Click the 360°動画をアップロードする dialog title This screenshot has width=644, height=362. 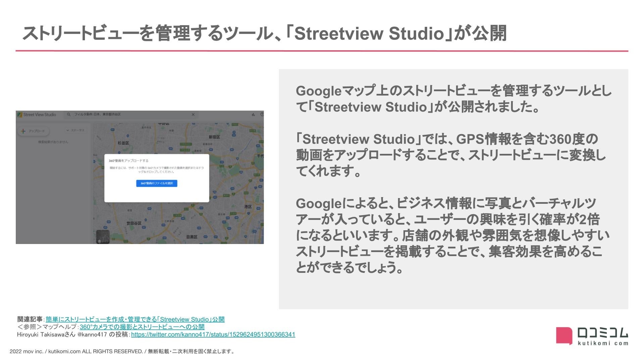click(129, 161)
